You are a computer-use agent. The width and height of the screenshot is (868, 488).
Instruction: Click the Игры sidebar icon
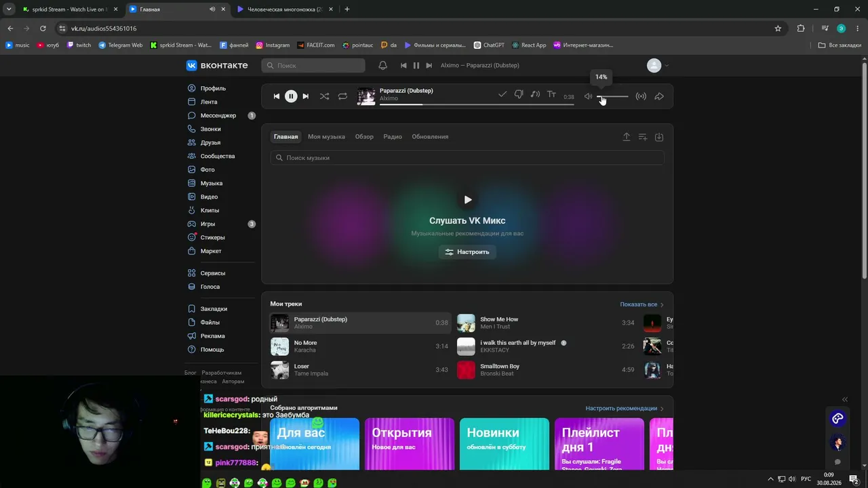click(x=192, y=224)
